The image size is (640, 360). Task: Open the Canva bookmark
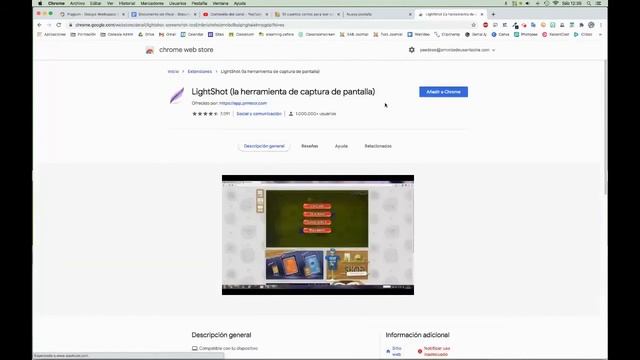coord(500,35)
